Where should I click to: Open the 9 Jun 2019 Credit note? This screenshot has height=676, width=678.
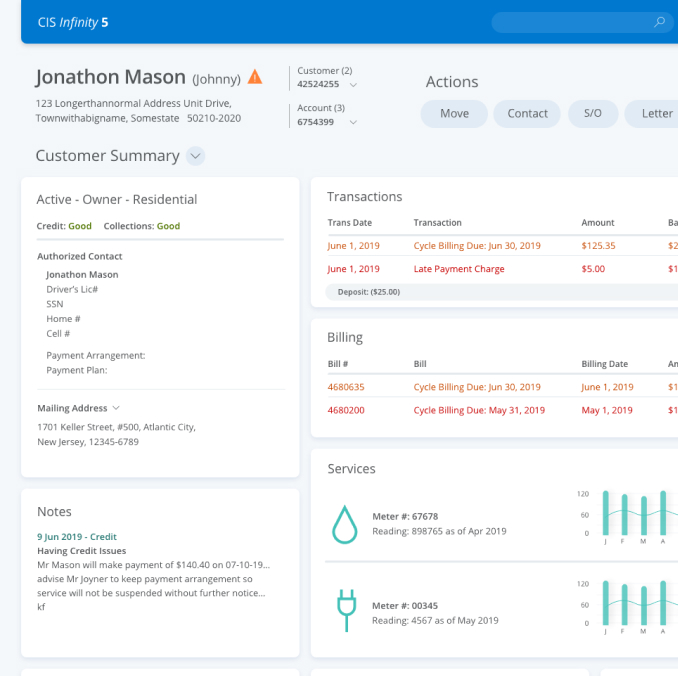(77, 537)
